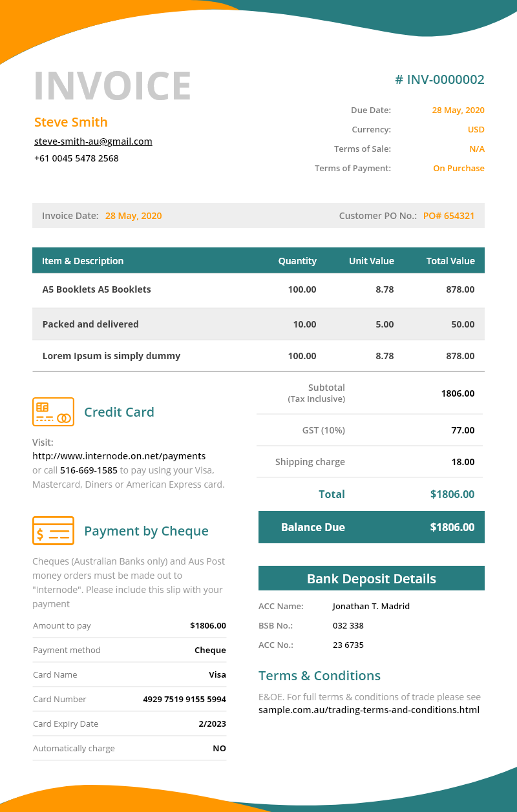517x812 pixels.
Task: Click the Bank Deposit Details header
Action: 371,579
